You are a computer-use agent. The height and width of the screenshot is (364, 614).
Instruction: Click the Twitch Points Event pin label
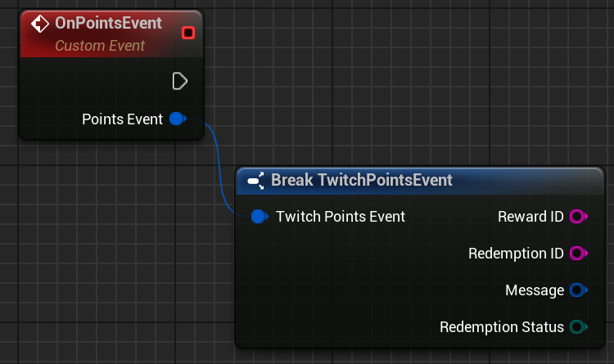click(341, 217)
